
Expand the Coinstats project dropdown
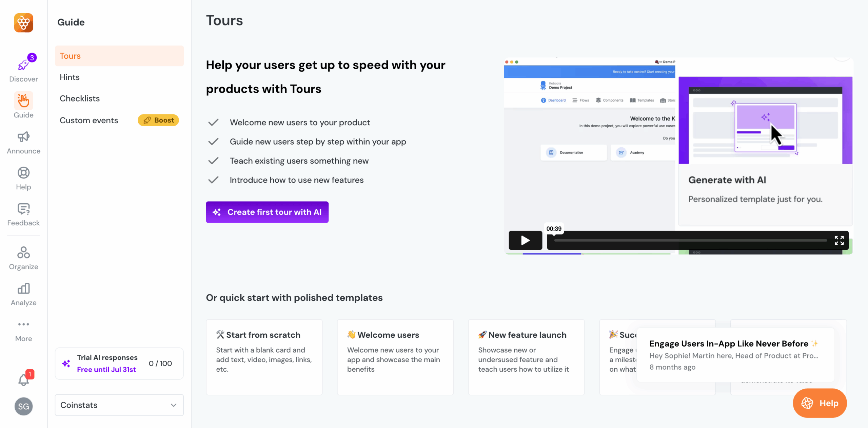(119, 405)
